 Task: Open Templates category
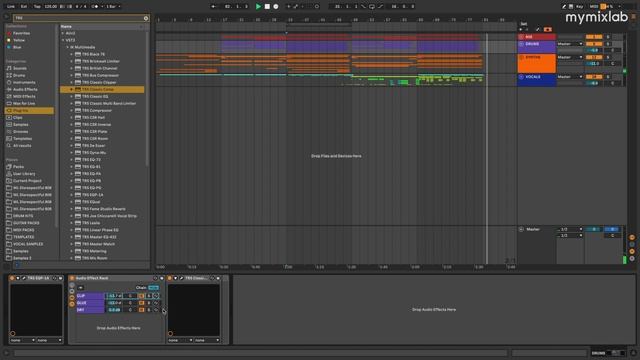(x=22, y=138)
